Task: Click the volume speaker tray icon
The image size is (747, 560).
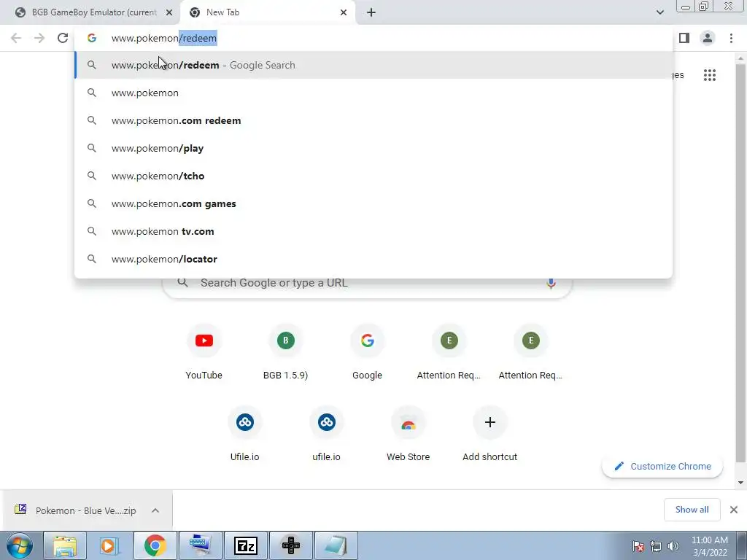Action: (673, 546)
